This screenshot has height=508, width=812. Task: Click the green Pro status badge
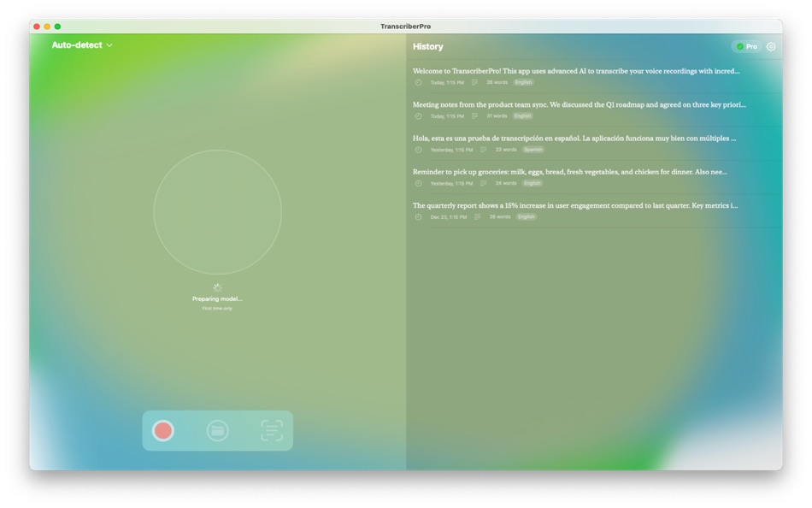click(x=747, y=46)
